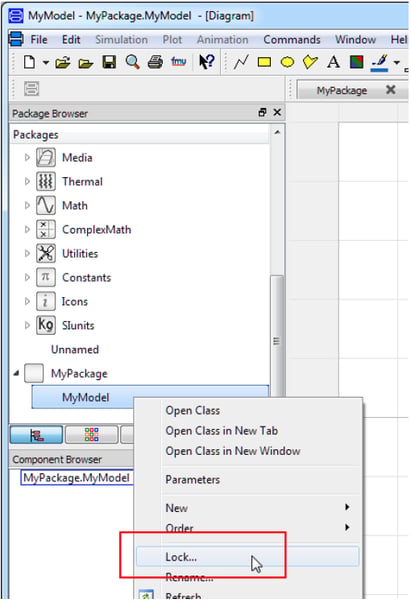Select the Line drawing tool
Image resolution: width=411 pixels, height=603 pixels.
click(x=241, y=62)
